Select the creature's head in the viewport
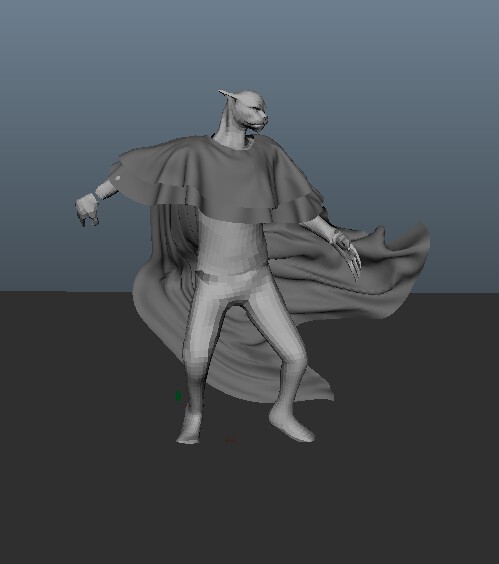Screen dimensions: 499x564 [x=252, y=110]
